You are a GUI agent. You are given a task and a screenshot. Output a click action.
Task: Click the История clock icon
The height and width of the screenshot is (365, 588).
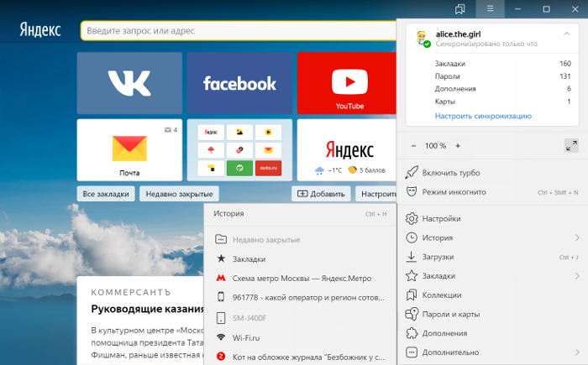pos(412,237)
